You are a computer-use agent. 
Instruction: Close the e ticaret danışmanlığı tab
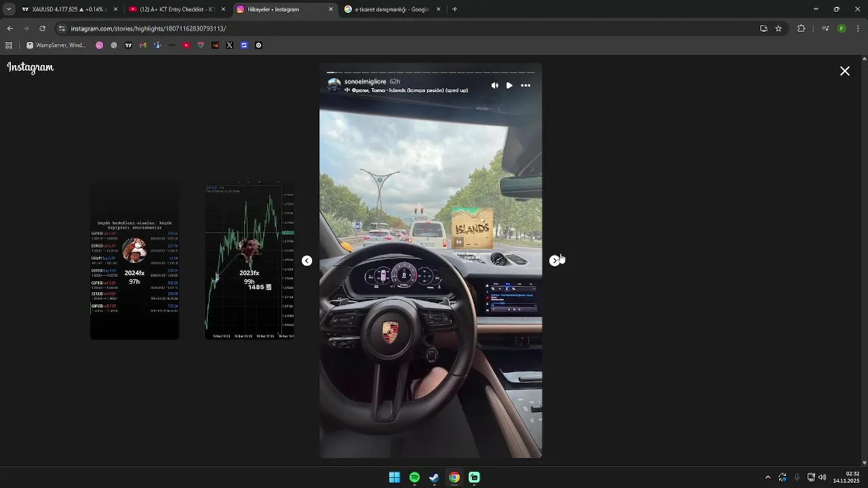click(438, 9)
